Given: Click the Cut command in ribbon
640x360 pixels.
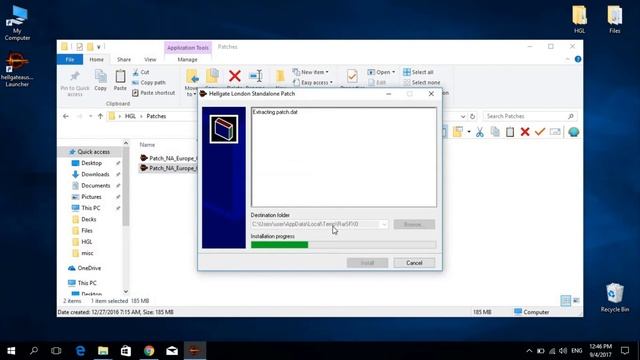Looking at the screenshot, I should 141,72.
